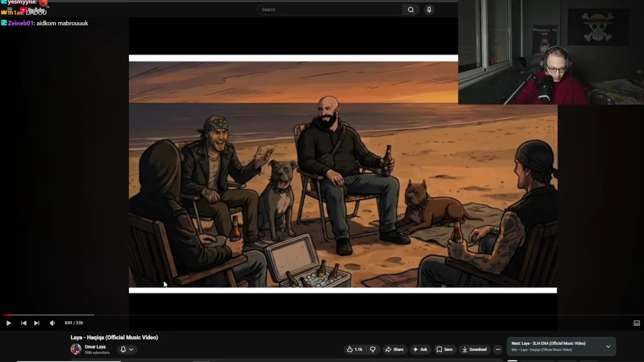Open more actions ellipsis menu
The image size is (644, 362).
(x=498, y=349)
